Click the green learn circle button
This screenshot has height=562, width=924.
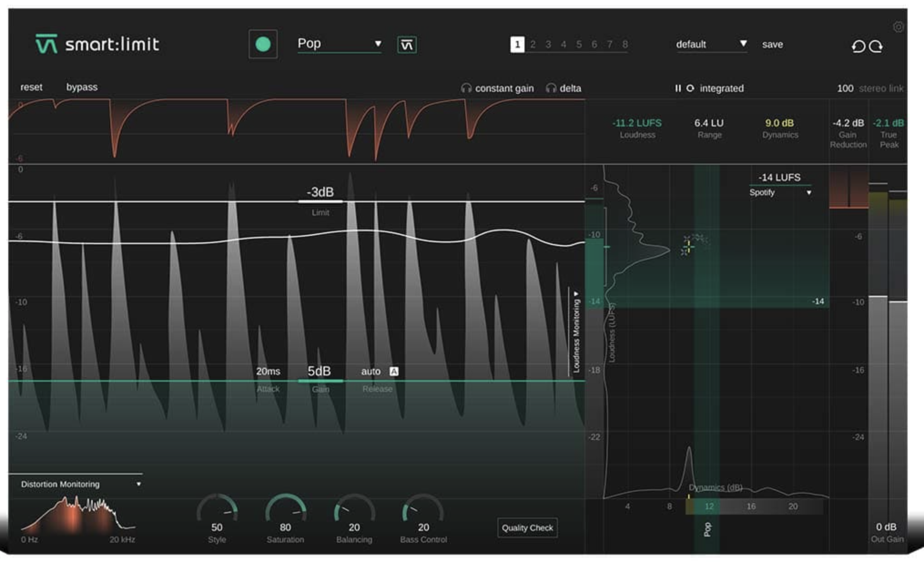[x=263, y=44]
